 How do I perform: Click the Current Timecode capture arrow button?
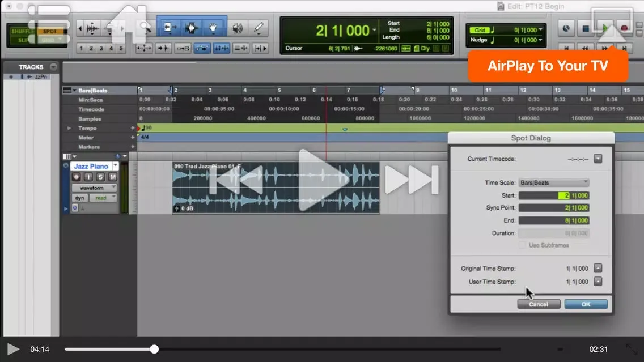click(x=598, y=159)
